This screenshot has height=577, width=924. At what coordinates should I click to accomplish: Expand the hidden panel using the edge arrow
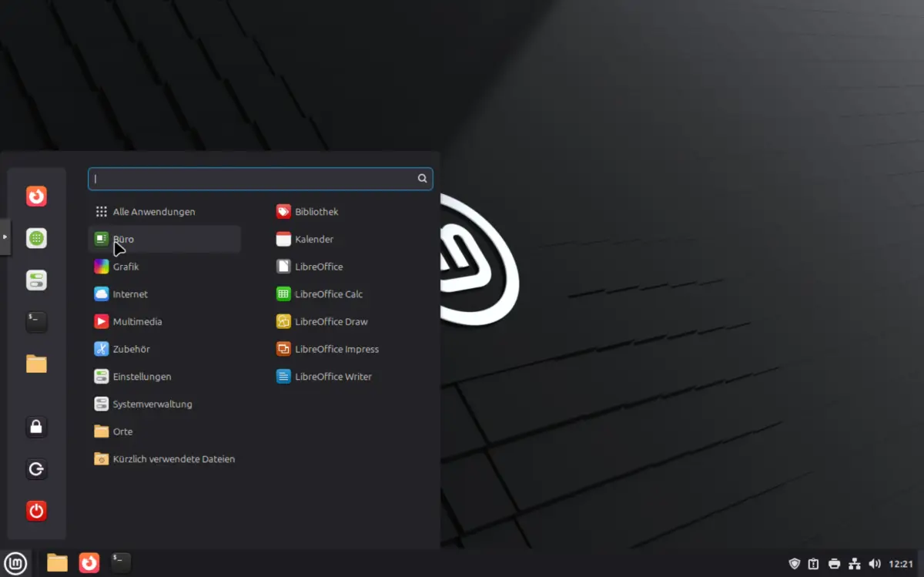(5, 237)
